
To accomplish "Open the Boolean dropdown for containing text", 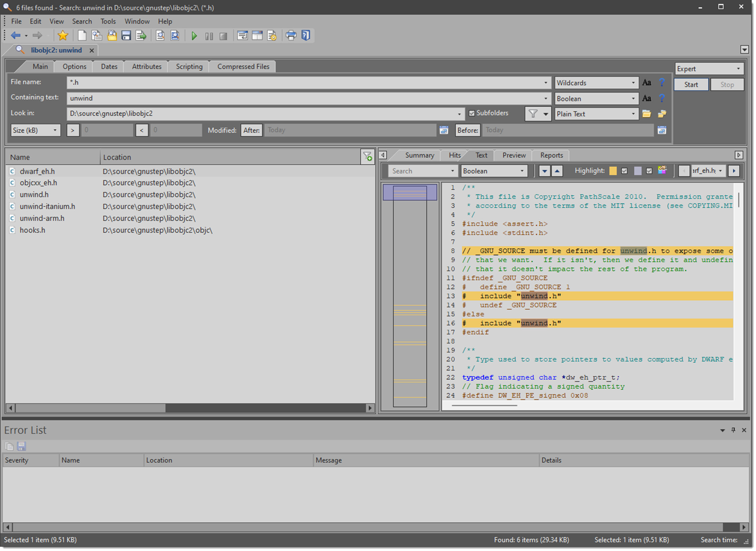I will (597, 99).
